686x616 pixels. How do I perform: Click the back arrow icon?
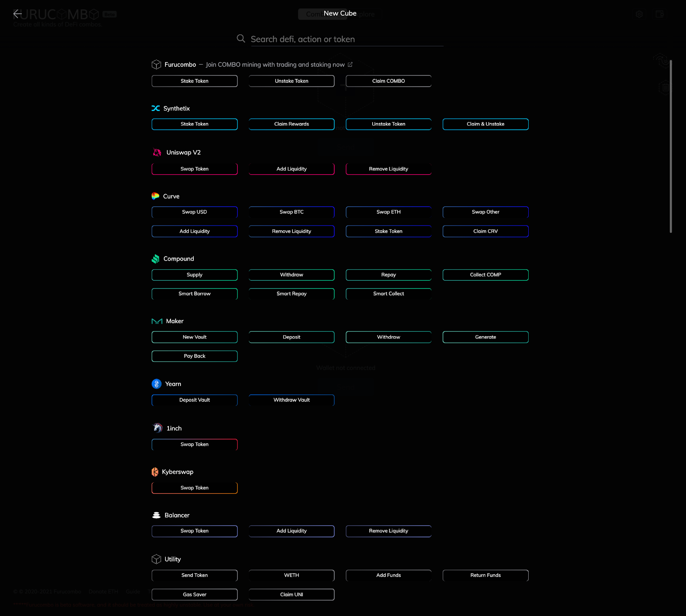click(18, 14)
